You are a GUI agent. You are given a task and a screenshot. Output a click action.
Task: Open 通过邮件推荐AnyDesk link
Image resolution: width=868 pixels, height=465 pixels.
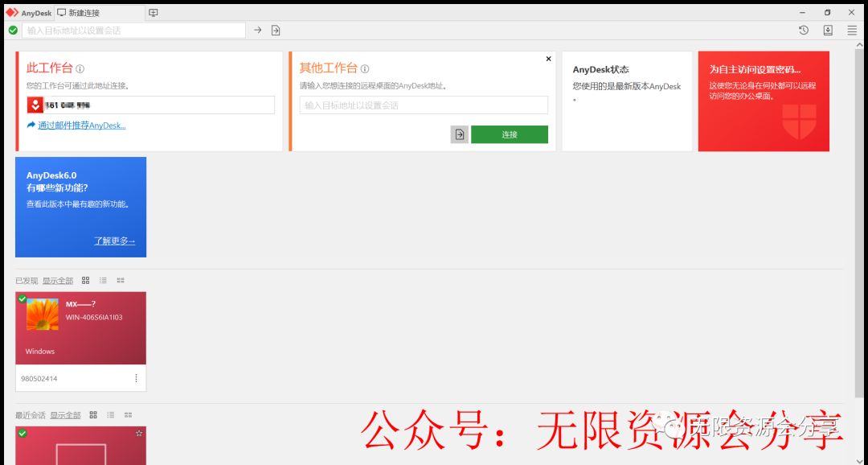coord(82,126)
